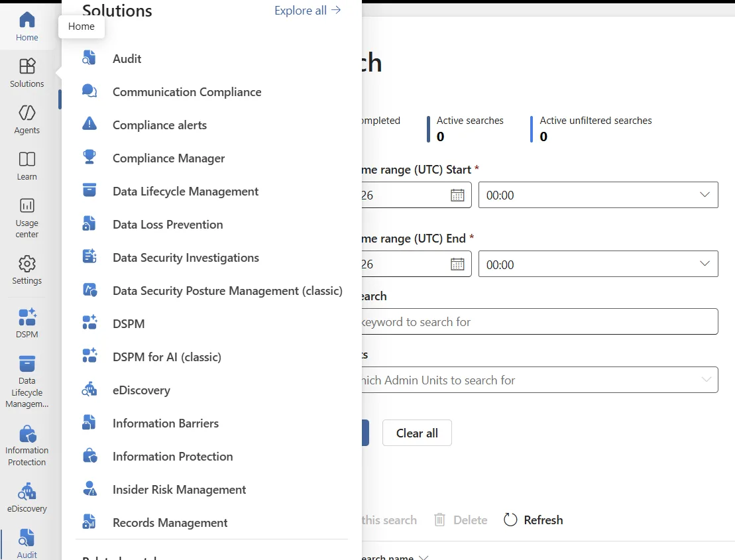Image resolution: width=735 pixels, height=560 pixels.
Task: Open the Usage center icon
Action: [27, 205]
